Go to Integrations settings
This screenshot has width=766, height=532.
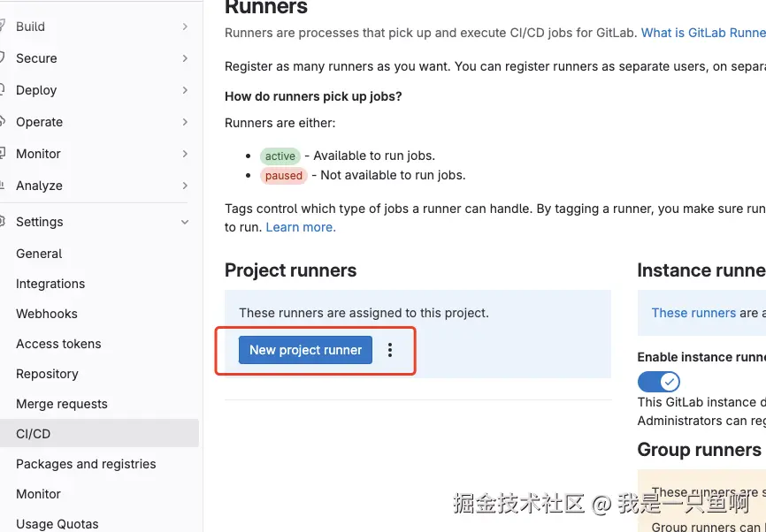click(x=50, y=284)
